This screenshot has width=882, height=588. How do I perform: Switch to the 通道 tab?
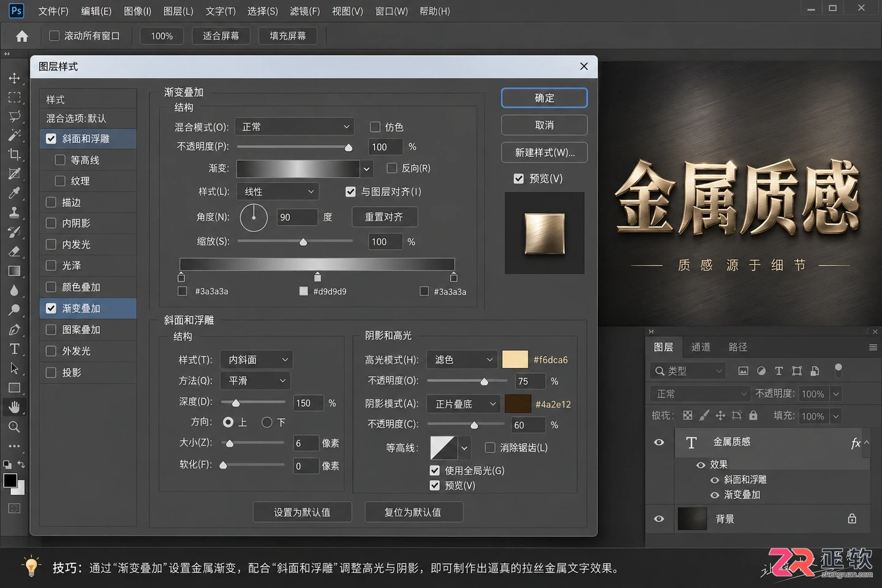coord(701,347)
